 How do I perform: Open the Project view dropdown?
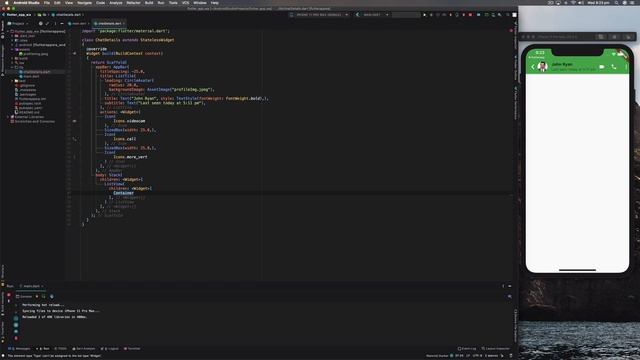coord(18,23)
